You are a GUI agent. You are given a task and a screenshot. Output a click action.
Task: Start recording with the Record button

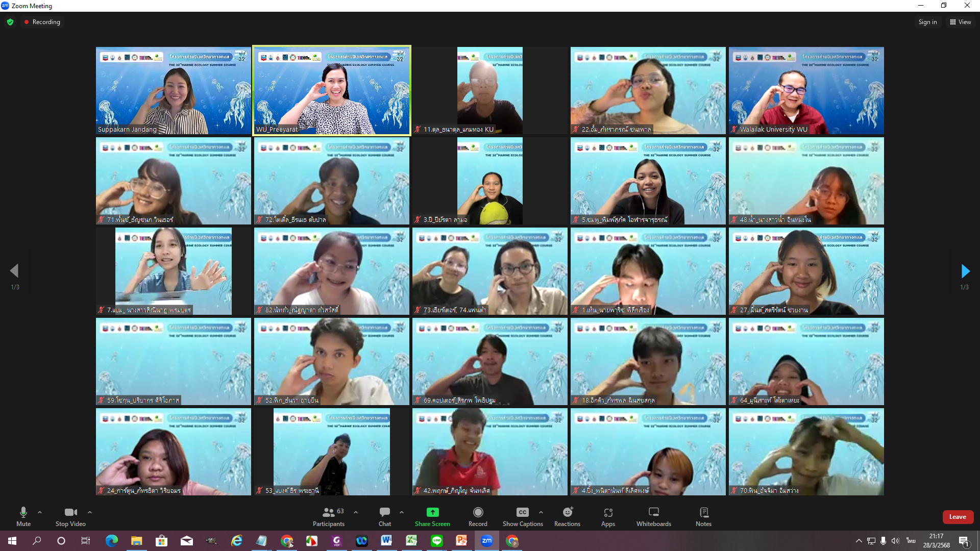pyautogui.click(x=478, y=512)
